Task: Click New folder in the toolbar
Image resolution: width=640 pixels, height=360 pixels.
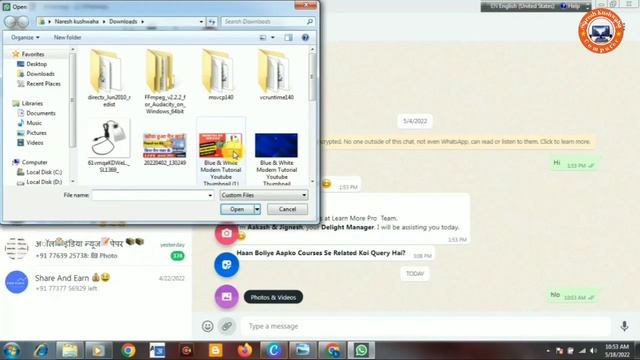Action: 67,38
